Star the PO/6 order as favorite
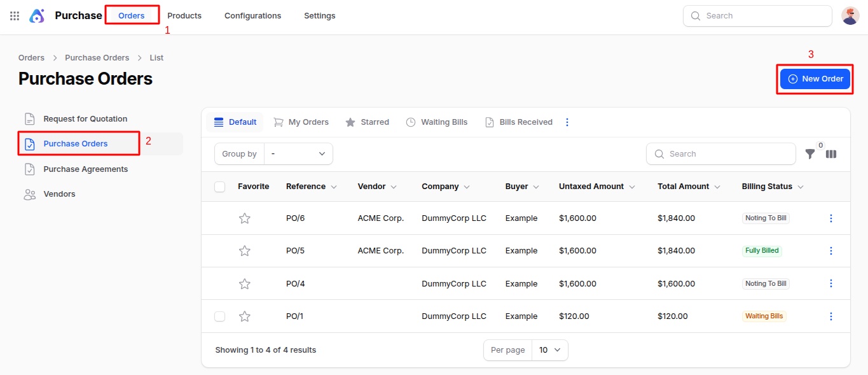Viewport: 868px width, 375px height. tap(245, 218)
